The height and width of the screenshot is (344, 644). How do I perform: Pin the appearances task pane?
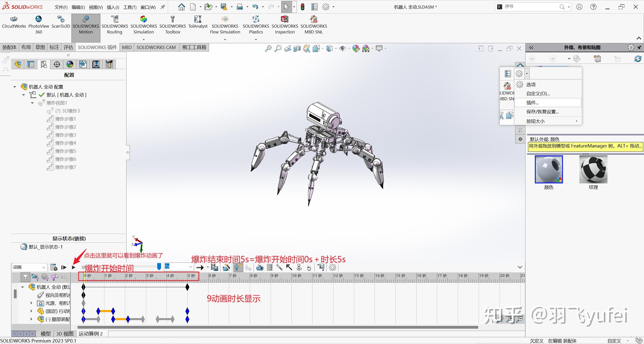(x=639, y=47)
